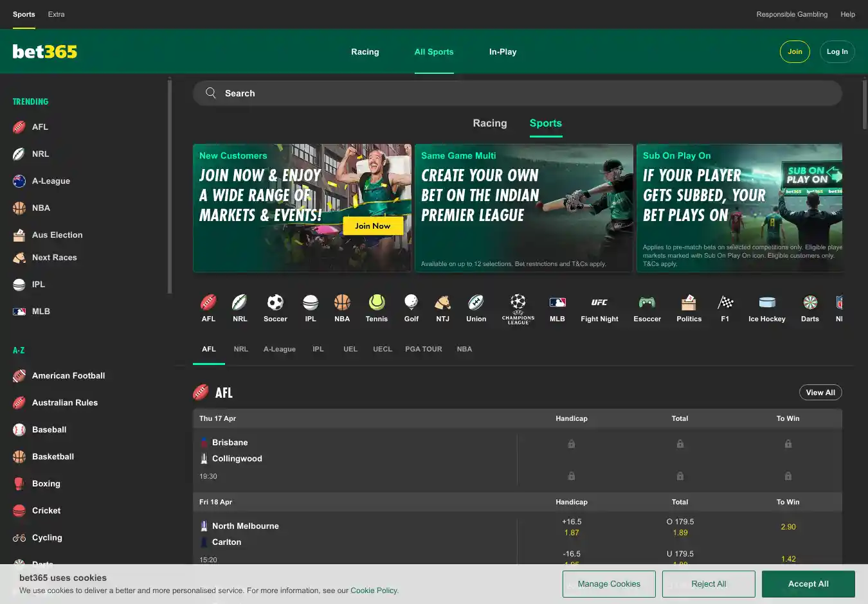Switch to the Racing tab below search
Viewport: 868px width, 604px height.
(x=489, y=123)
